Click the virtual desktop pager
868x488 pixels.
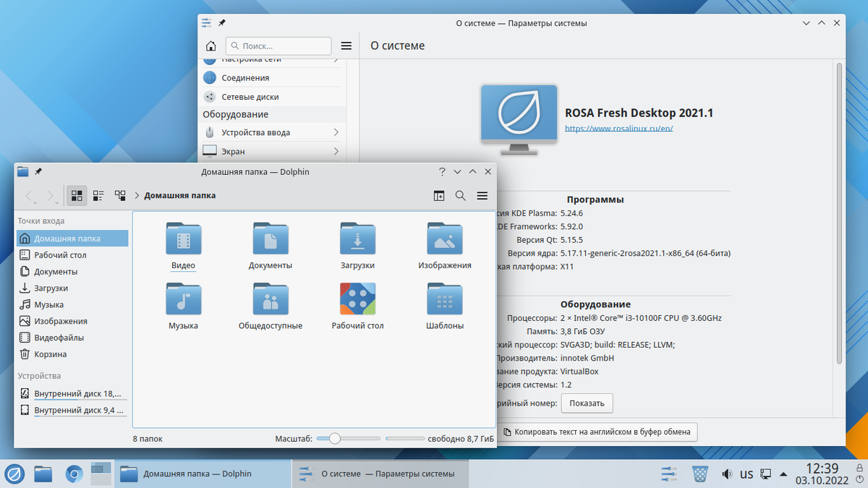pyautogui.click(x=101, y=474)
